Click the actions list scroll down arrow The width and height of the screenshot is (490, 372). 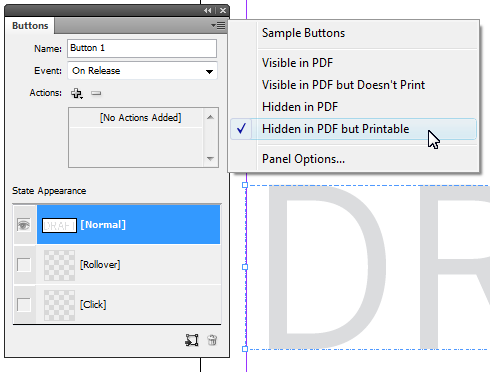(210, 159)
